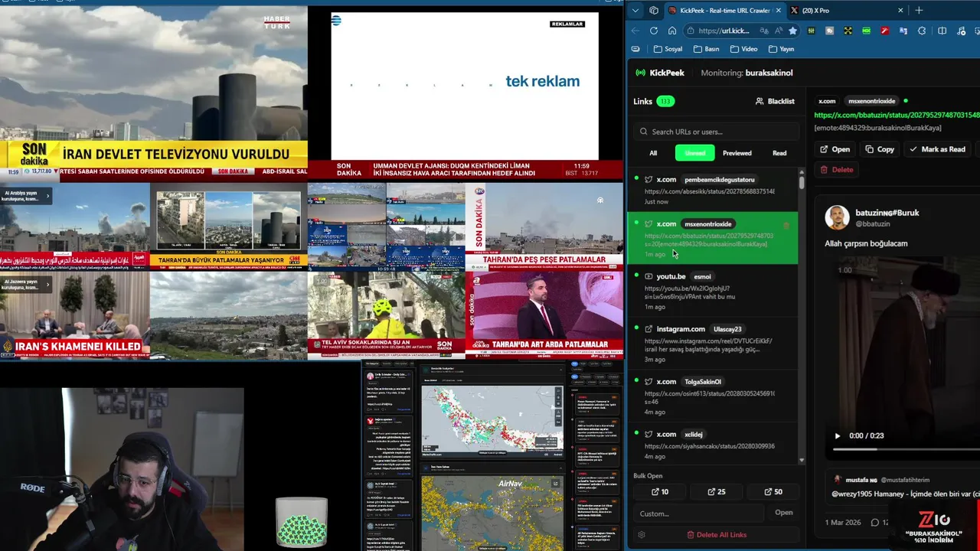Image resolution: width=980 pixels, height=551 pixels.
Task: Play the embedded tweet video
Action: [x=838, y=435]
